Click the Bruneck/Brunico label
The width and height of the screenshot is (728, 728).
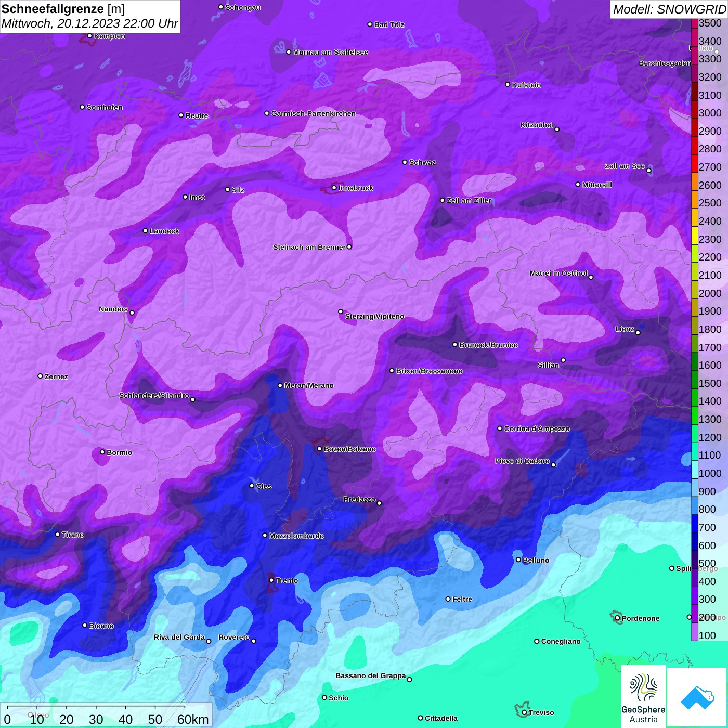pyautogui.click(x=488, y=345)
